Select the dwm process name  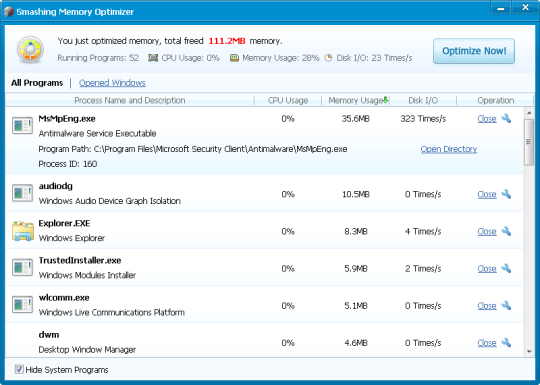[x=49, y=335]
